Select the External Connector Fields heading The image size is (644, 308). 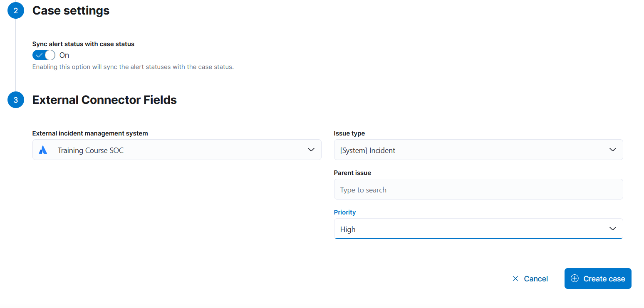(104, 100)
